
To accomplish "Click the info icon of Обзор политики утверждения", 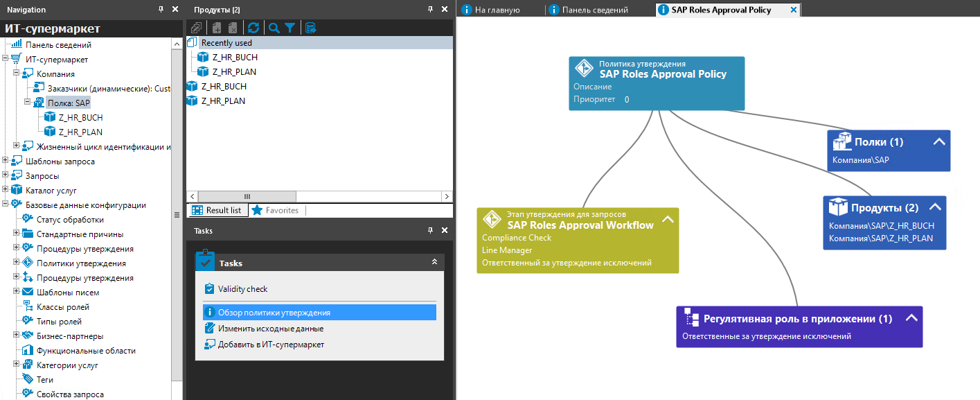I will point(210,313).
